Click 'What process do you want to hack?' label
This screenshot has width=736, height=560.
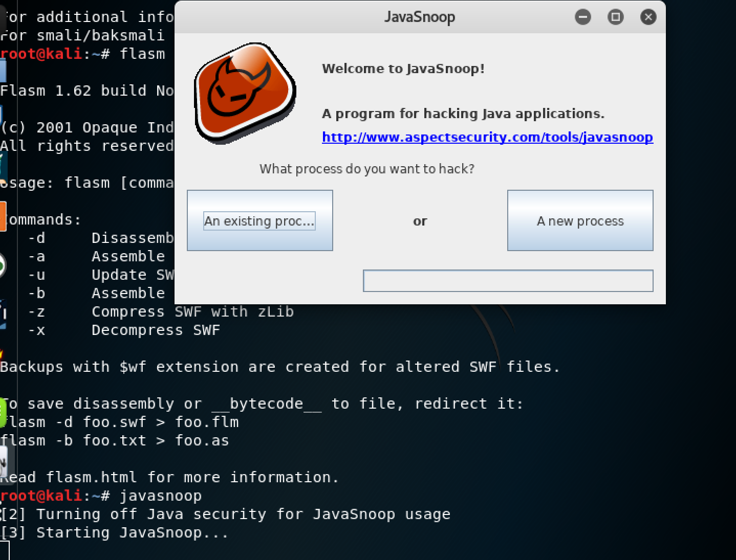(367, 169)
